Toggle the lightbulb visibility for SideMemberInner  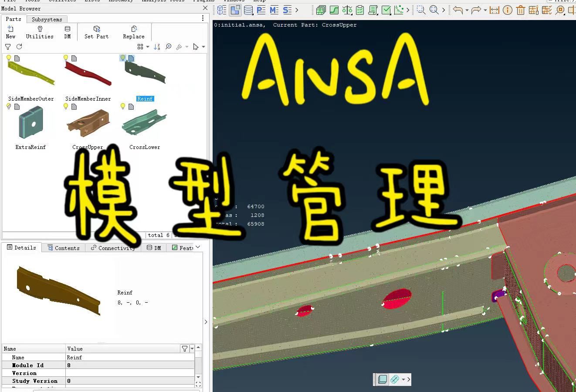(x=66, y=58)
